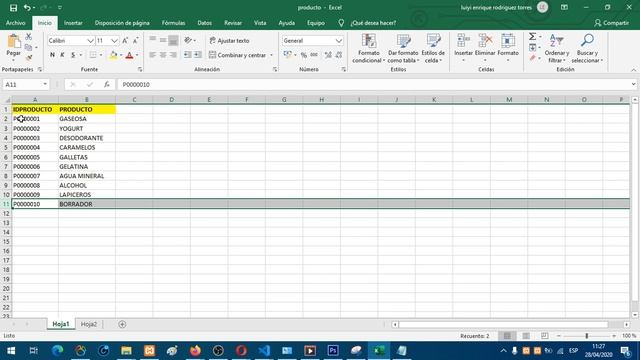
Task: Open the fill color dropdown arrow
Action: pyautogui.click(x=121, y=55)
